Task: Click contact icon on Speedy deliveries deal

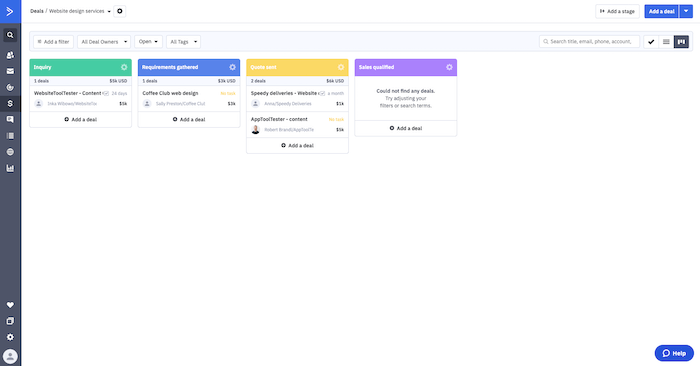Action: (x=255, y=104)
